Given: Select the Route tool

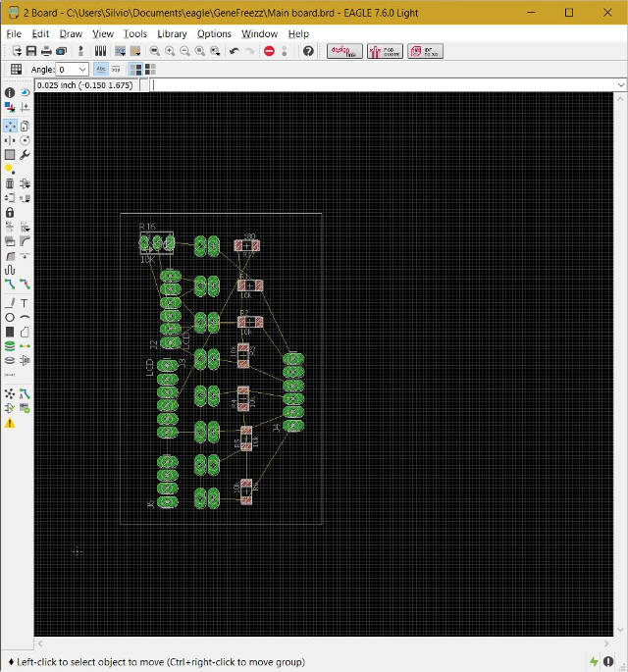Looking at the screenshot, I should click(10, 284).
